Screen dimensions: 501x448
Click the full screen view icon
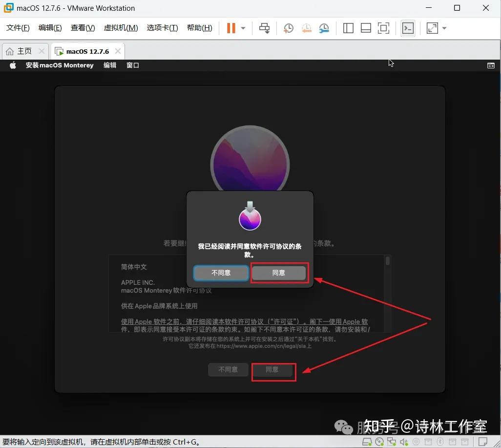point(383,28)
